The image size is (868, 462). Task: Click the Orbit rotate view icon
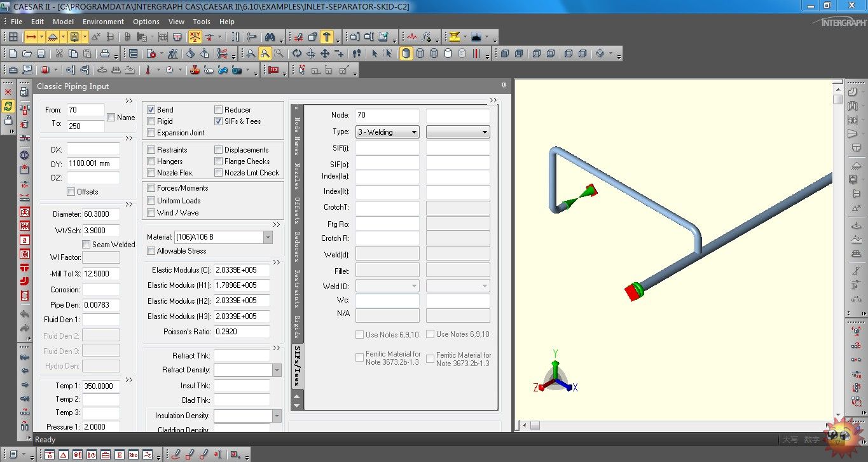[297, 53]
